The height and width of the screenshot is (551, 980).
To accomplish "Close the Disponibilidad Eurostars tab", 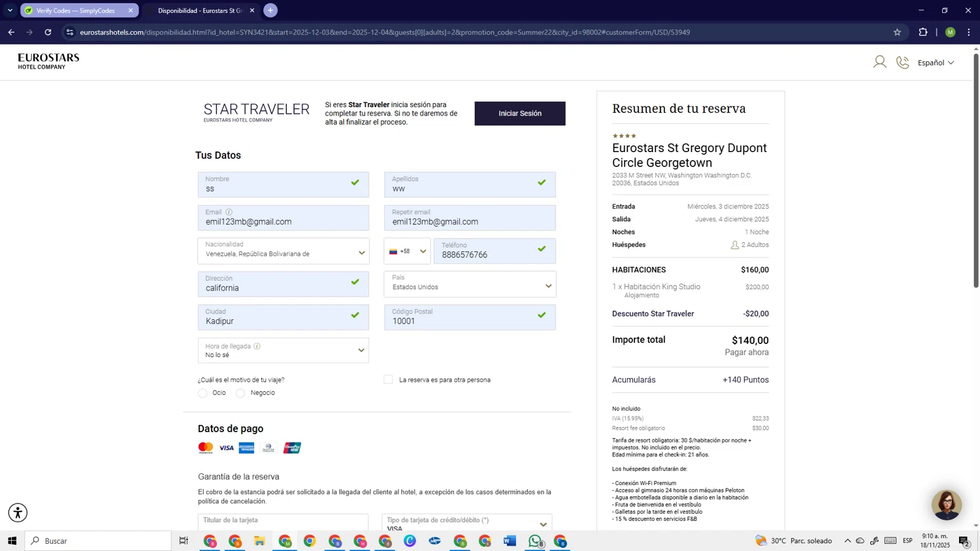I will pos(252,10).
